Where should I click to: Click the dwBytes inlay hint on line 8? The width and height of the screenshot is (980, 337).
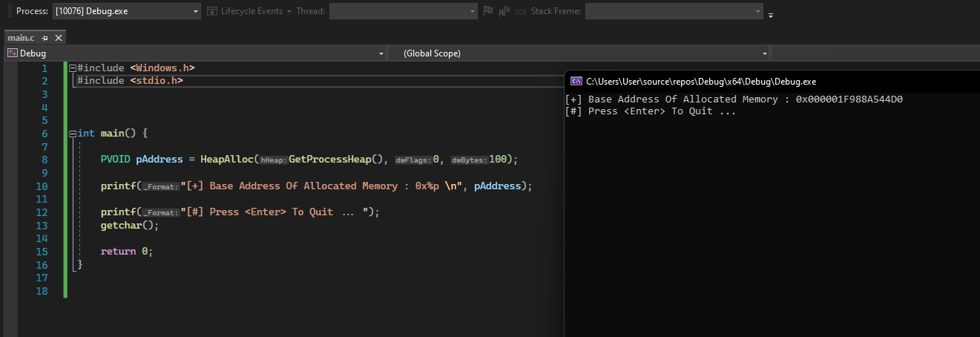click(x=469, y=160)
